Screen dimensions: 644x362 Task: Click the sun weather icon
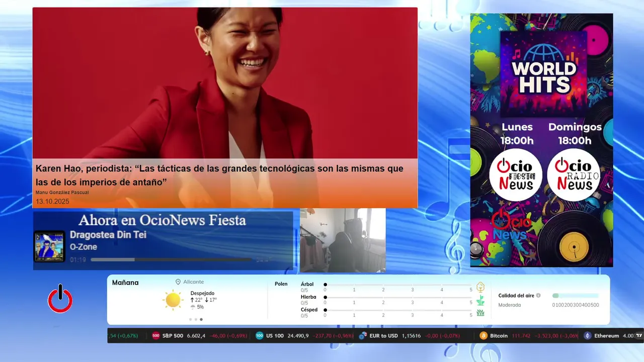coord(173,300)
